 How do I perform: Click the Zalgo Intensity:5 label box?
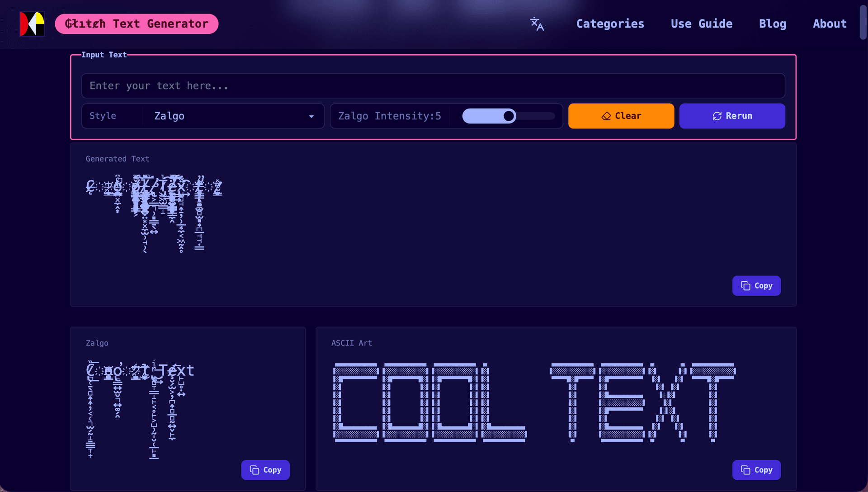pos(389,116)
